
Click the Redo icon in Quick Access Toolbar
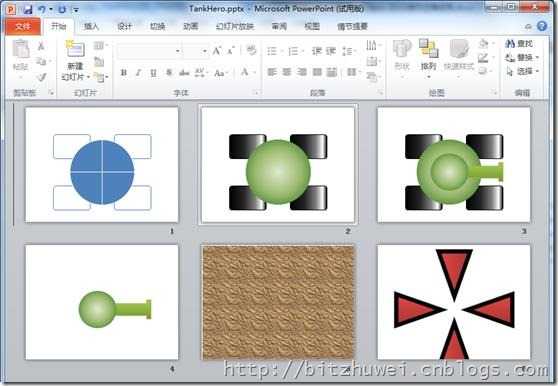click(62, 9)
